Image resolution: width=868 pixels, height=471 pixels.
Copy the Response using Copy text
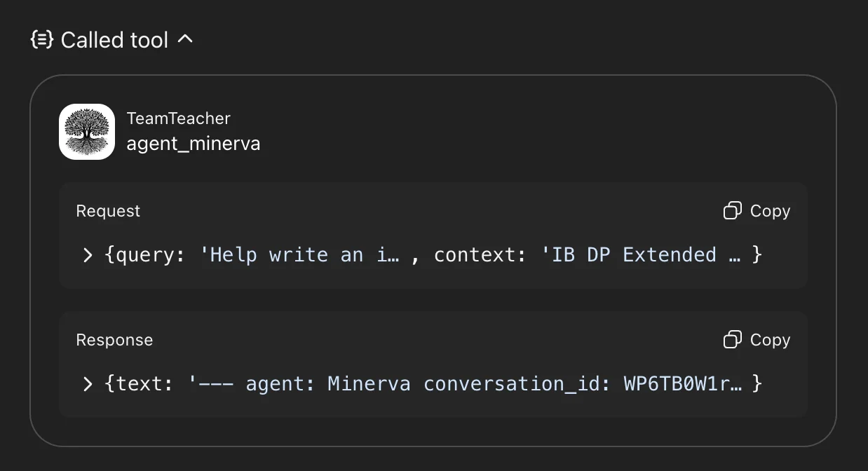[770, 340]
